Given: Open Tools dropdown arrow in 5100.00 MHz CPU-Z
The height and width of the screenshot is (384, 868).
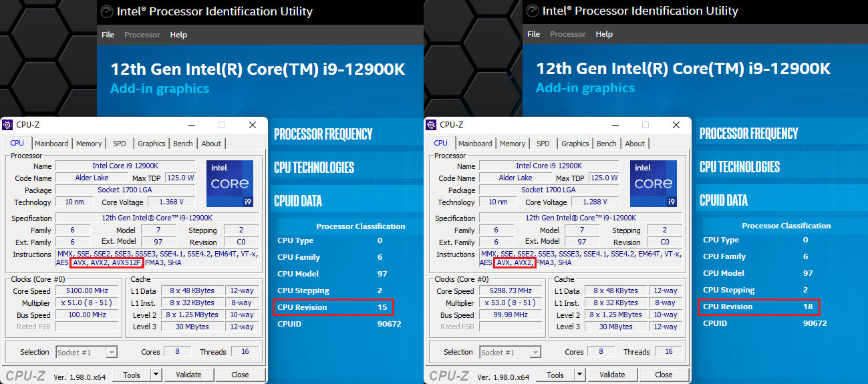Looking at the screenshot, I should pyautogui.click(x=156, y=375).
